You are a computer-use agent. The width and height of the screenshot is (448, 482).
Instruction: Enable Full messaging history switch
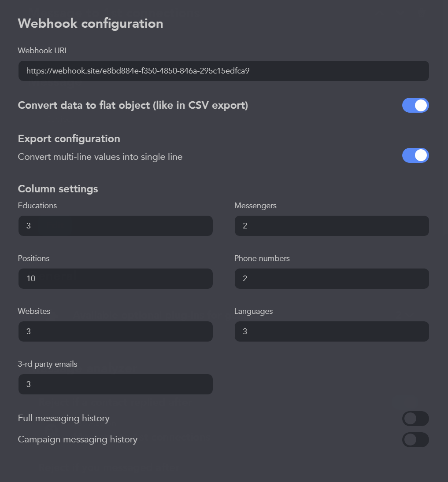click(415, 419)
